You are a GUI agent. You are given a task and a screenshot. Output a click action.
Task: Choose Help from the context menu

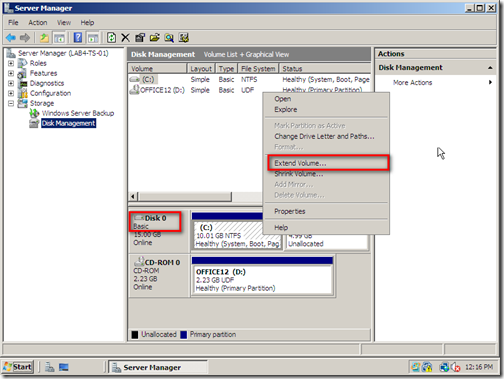coord(326,228)
